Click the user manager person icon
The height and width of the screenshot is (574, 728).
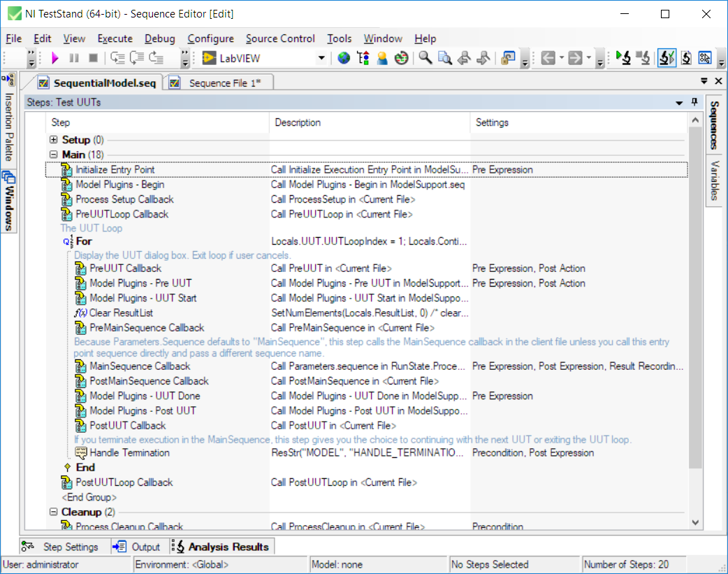(x=382, y=58)
